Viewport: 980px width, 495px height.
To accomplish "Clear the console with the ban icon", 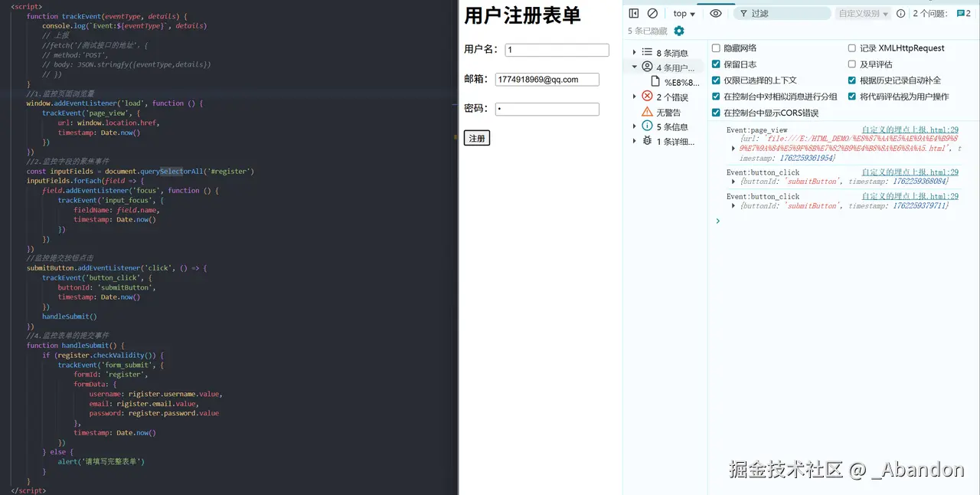I will click(652, 13).
